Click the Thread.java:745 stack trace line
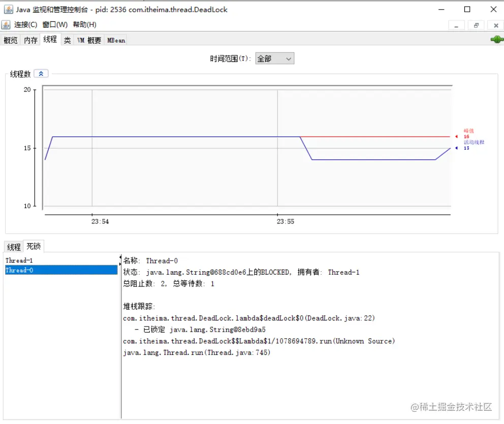This screenshot has height=424, width=504. click(x=197, y=352)
